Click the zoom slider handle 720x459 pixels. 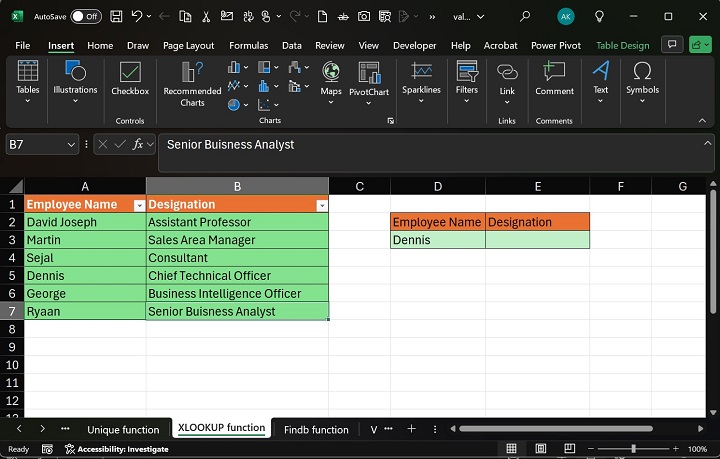[x=633, y=449]
